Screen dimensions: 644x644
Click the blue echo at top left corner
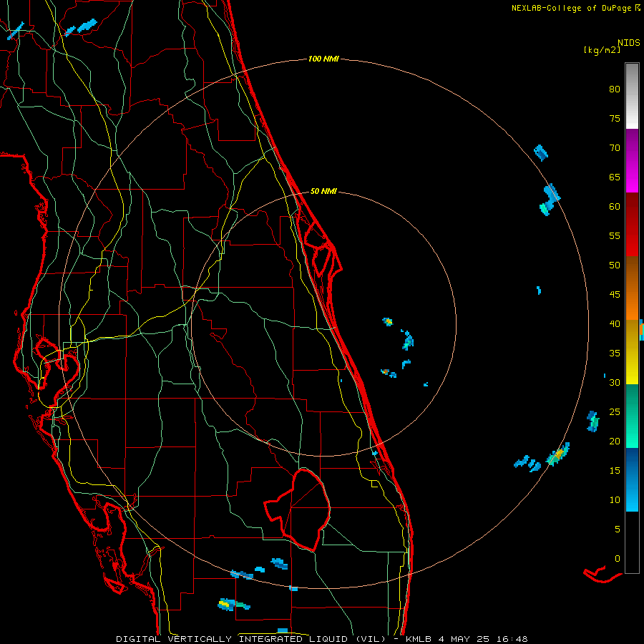pyautogui.click(x=16, y=31)
